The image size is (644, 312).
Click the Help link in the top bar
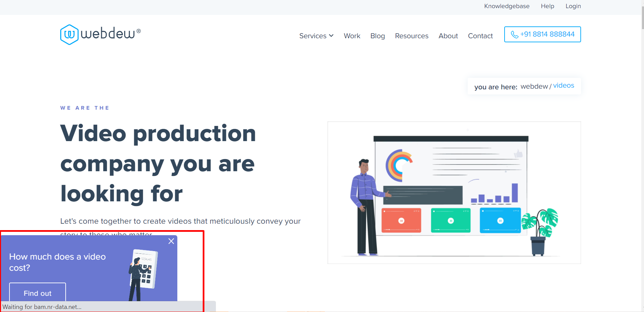point(547,6)
